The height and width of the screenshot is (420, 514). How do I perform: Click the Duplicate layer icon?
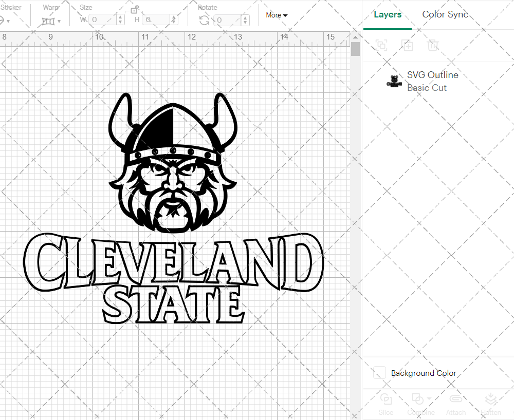pyautogui.click(x=381, y=45)
